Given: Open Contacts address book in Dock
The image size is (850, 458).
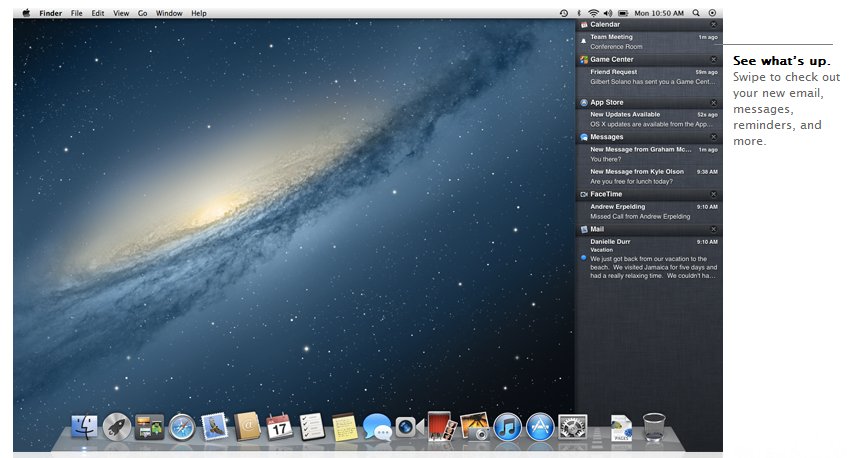Looking at the screenshot, I should tap(247, 427).
